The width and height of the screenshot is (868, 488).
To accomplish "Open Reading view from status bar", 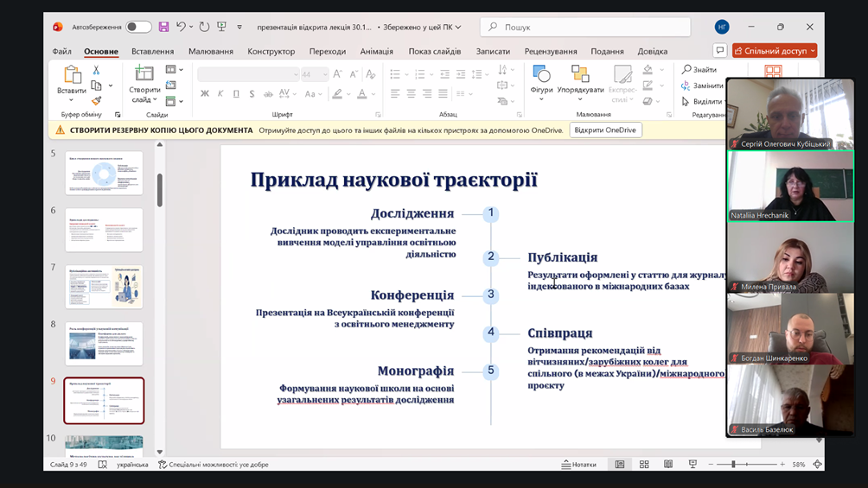I will [668, 465].
